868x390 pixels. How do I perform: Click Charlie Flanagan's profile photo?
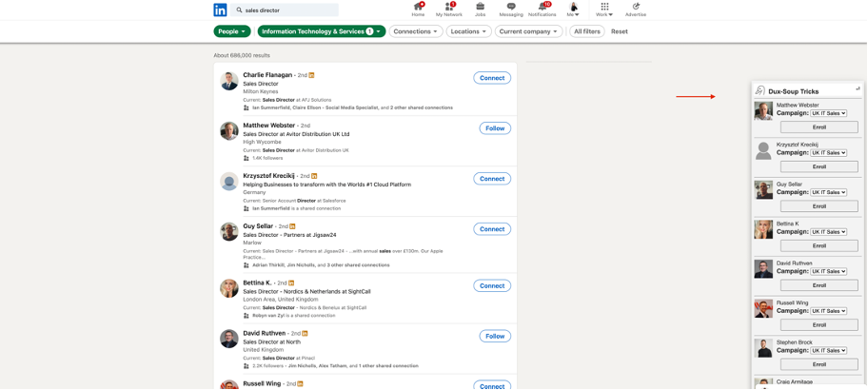[x=229, y=81]
